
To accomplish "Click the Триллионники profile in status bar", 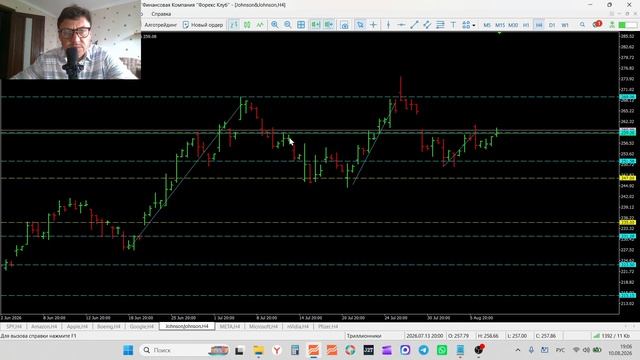I will pos(364,336).
